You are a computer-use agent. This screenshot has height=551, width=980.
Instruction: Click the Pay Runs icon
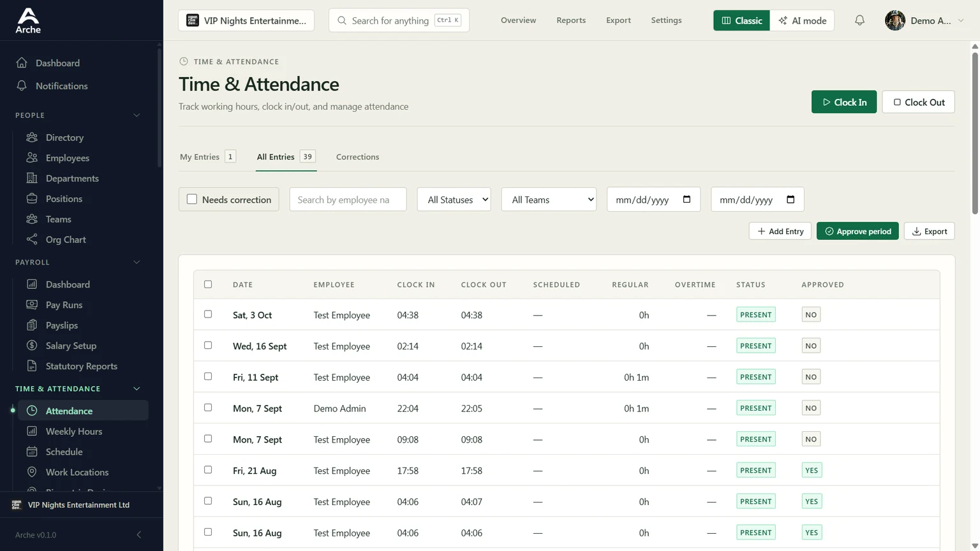click(32, 305)
